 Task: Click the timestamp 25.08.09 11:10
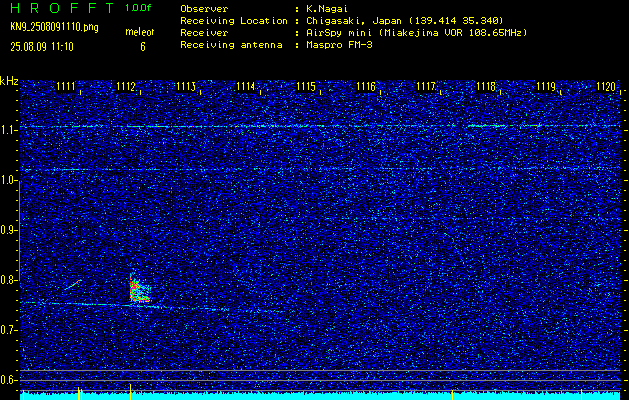tap(42, 47)
